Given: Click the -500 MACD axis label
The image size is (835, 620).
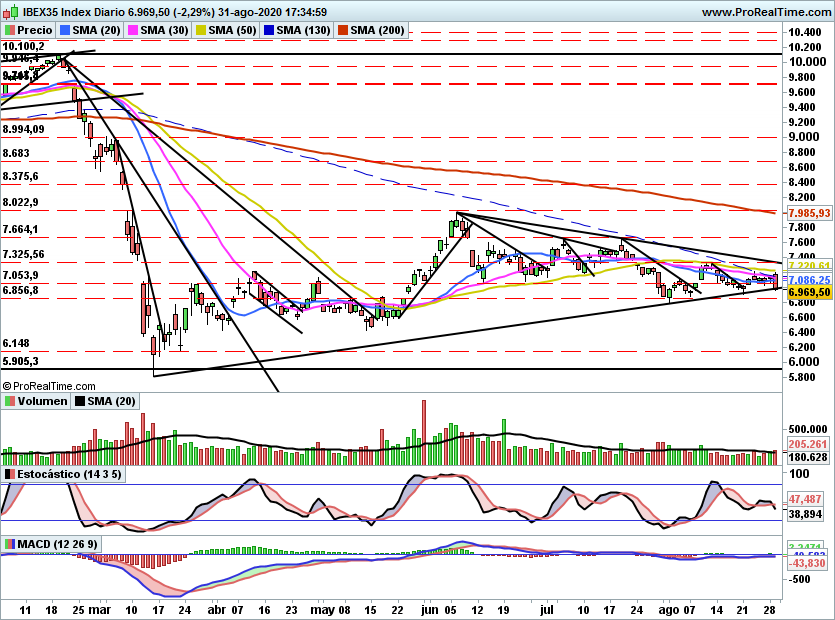Looking at the screenshot, I should pyautogui.click(x=799, y=580).
